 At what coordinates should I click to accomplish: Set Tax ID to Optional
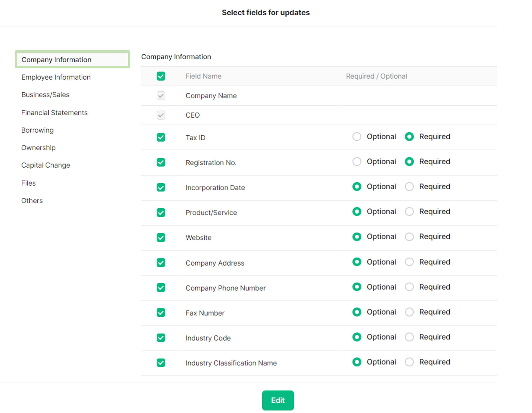pos(357,136)
